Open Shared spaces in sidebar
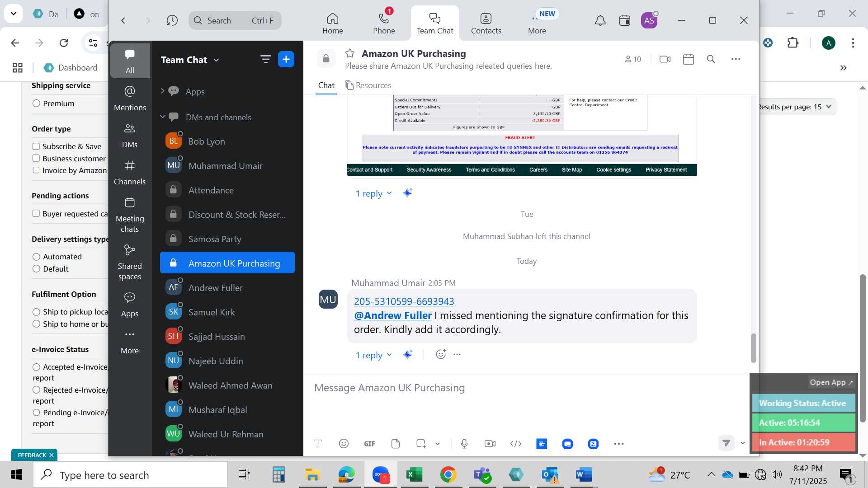Viewport: 868px width, 488px height. click(130, 262)
